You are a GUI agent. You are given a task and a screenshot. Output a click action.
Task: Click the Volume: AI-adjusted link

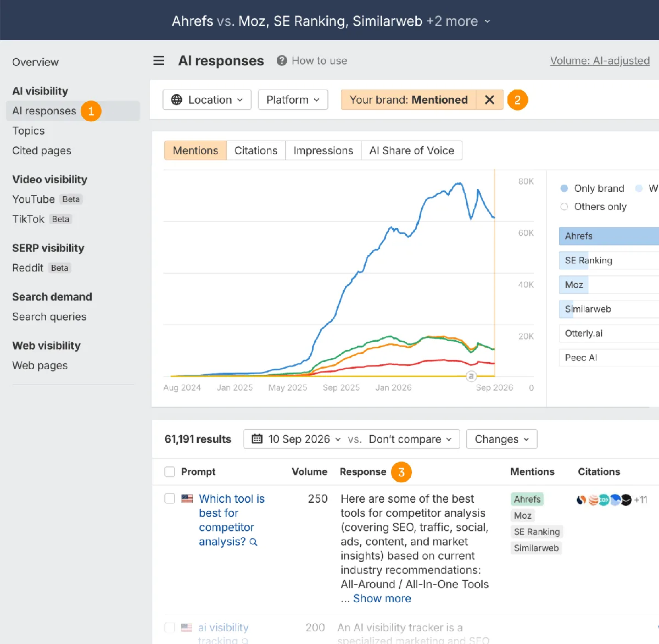[600, 60]
